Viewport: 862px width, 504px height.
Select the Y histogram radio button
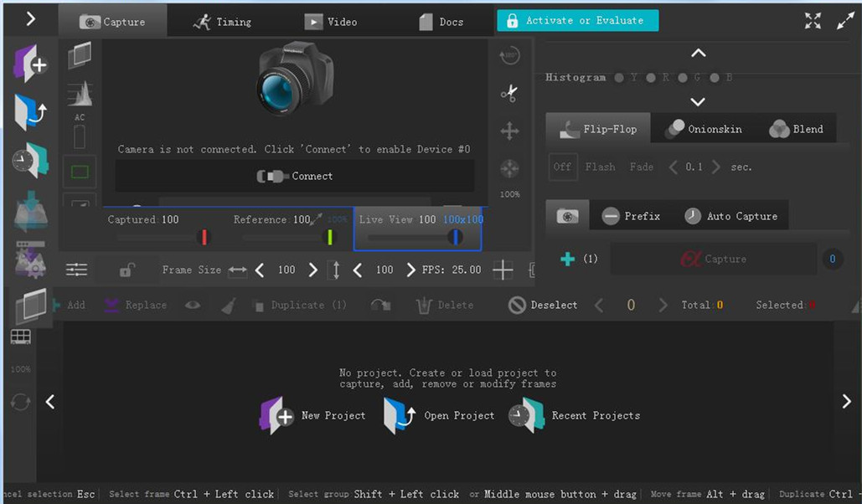tap(619, 78)
